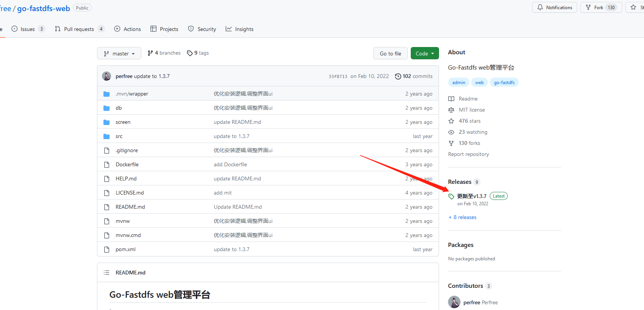Select the go-fastdfs topic tag

tap(504, 83)
